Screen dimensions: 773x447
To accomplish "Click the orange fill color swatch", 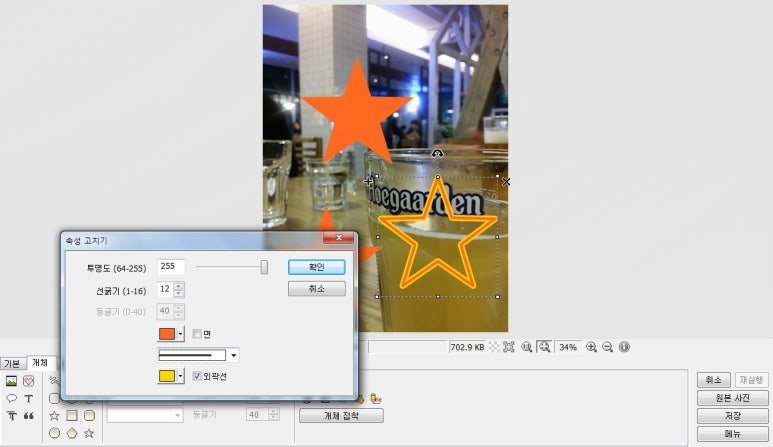I will [x=167, y=334].
